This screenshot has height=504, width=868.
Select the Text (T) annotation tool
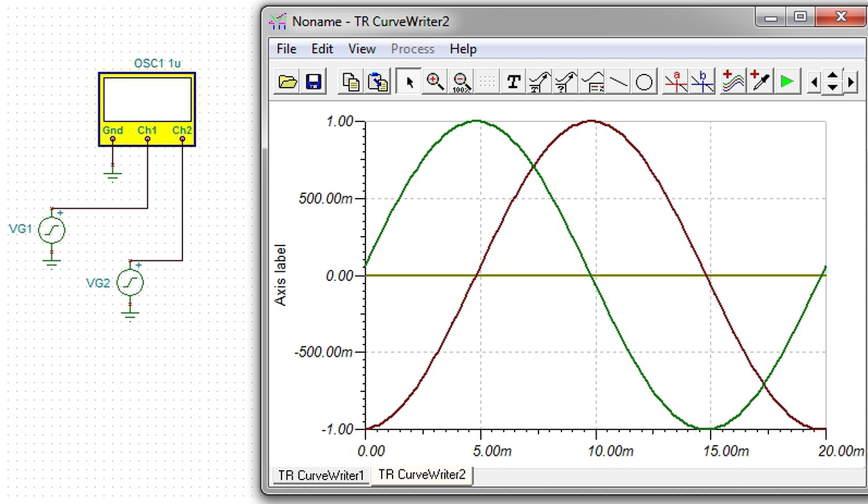tap(513, 82)
